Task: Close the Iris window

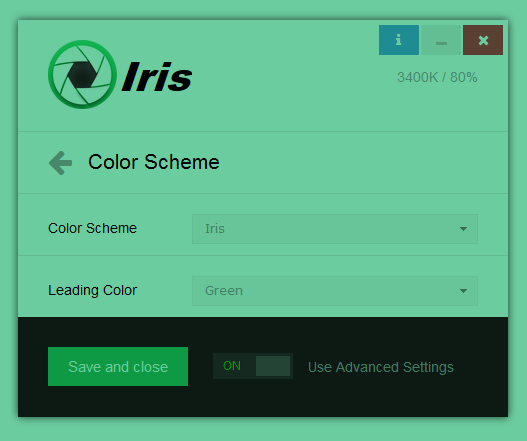Action: click(x=483, y=40)
